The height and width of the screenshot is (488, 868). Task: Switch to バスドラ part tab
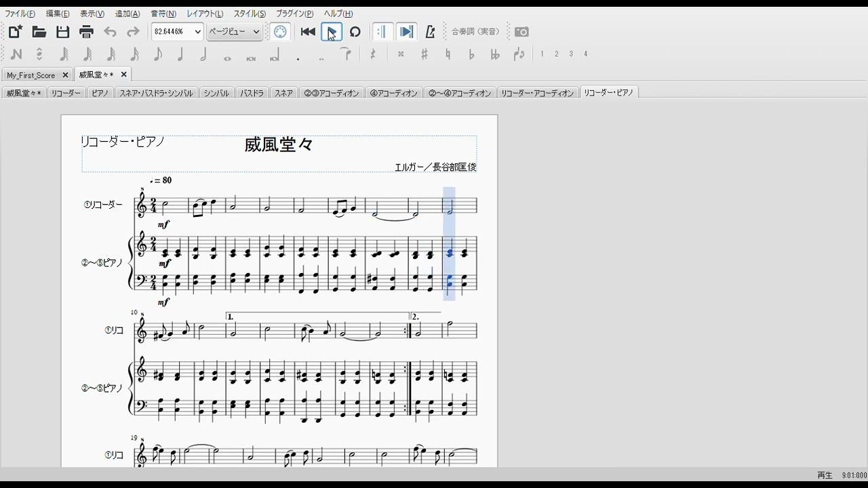tap(252, 93)
